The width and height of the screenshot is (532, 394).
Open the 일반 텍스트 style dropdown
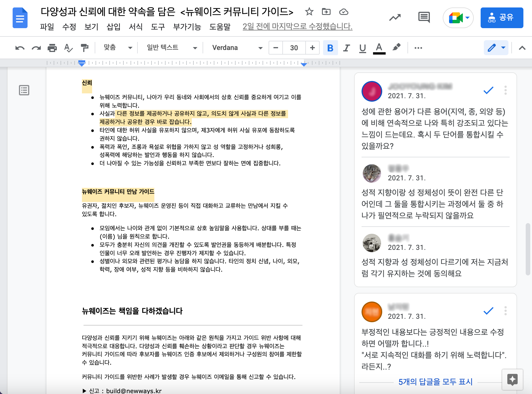point(172,48)
